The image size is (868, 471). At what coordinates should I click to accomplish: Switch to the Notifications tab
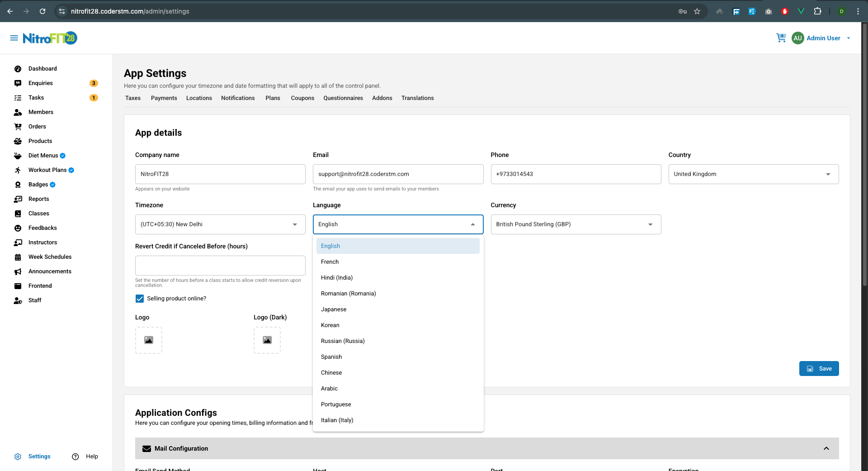pyautogui.click(x=238, y=98)
